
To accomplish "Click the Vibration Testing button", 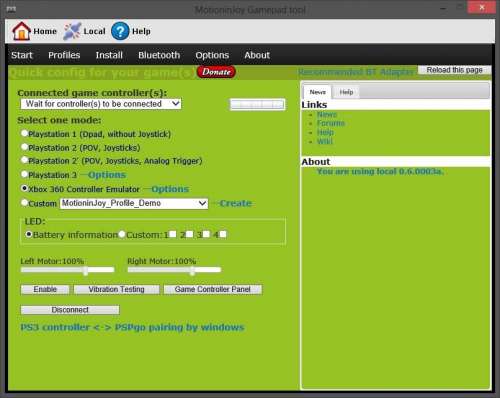I will click(x=117, y=289).
